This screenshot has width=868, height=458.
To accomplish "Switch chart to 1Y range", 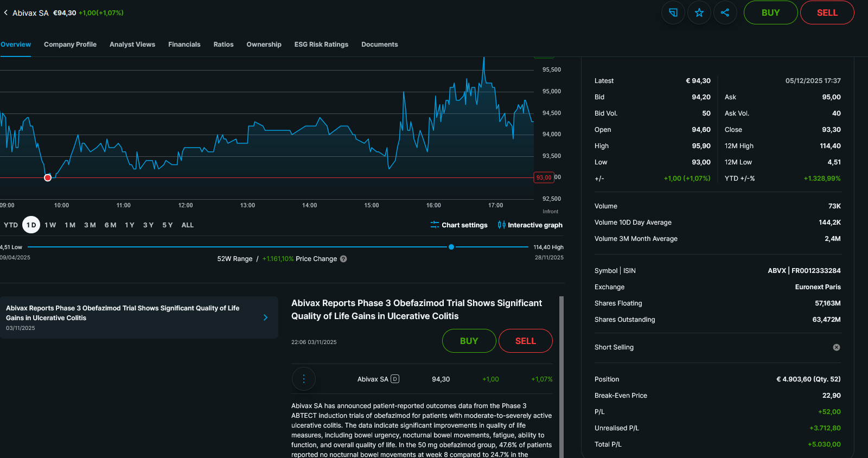I will point(130,225).
